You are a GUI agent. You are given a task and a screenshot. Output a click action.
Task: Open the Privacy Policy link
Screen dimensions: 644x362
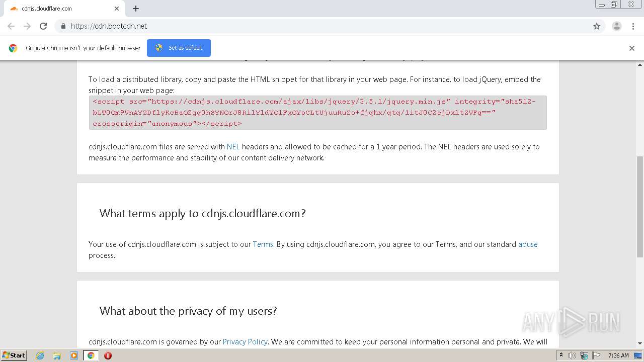point(245,342)
